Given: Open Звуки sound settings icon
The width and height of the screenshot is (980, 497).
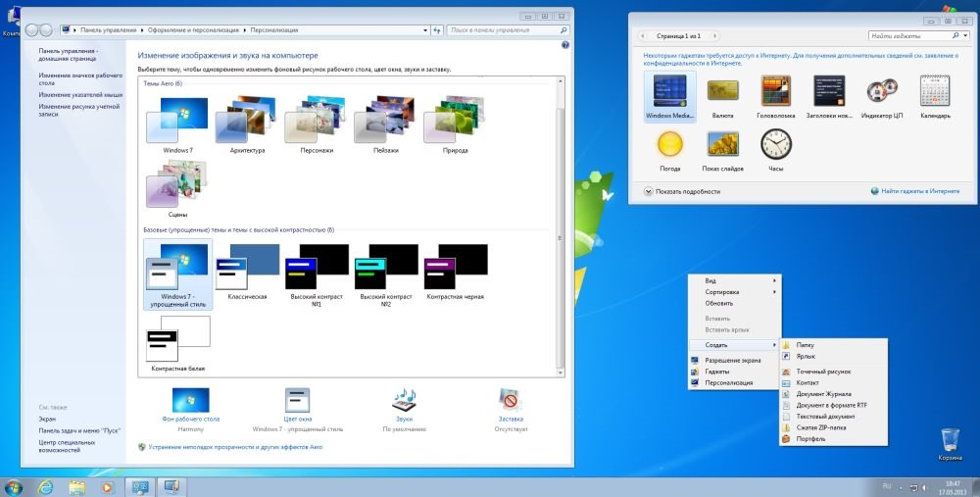Looking at the screenshot, I should [405, 399].
